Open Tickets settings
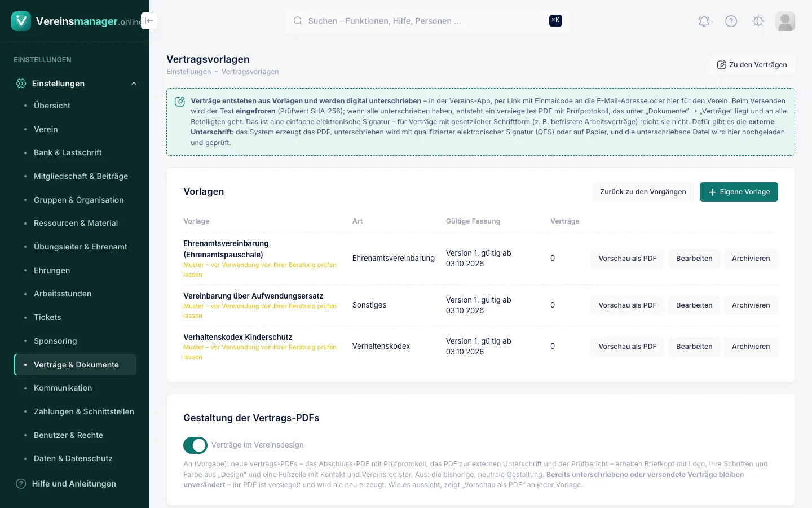 point(75,317)
